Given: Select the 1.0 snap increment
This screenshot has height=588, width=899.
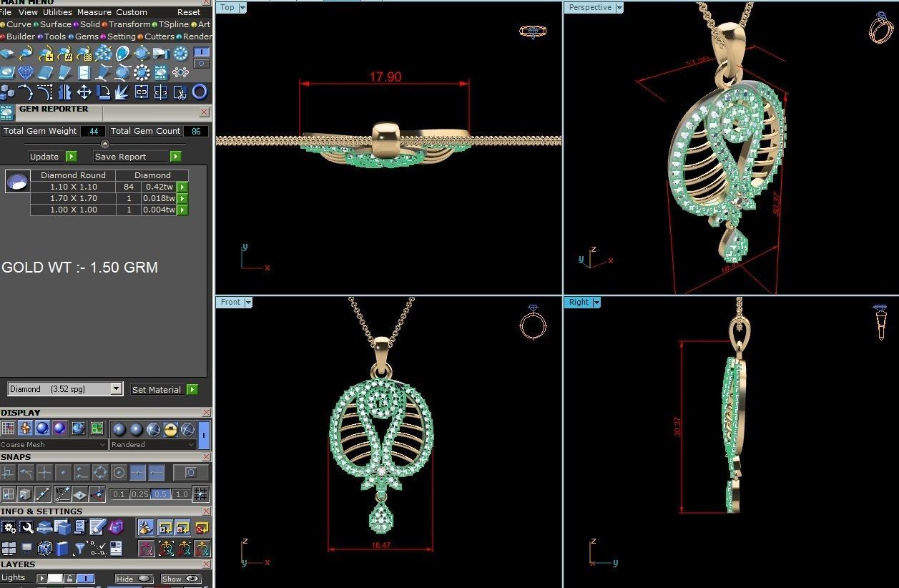Looking at the screenshot, I should [182, 494].
